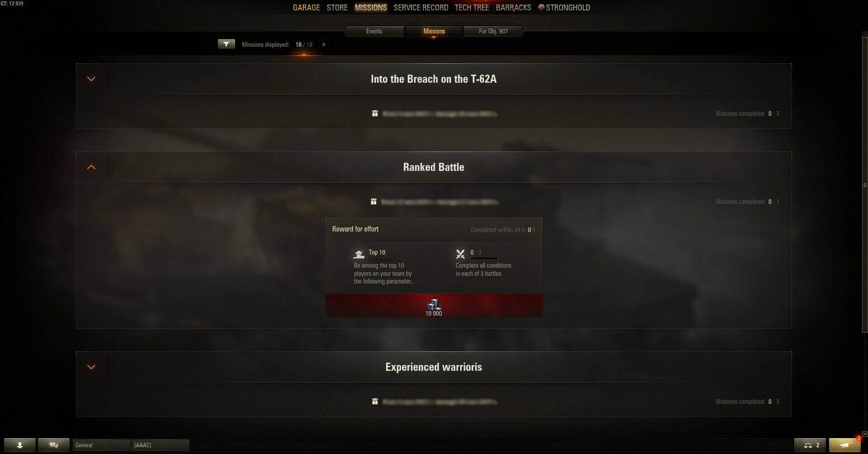The image size is (868, 454).
Task: Open the missions filter funnel icon
Action: [x=226, y=44]
